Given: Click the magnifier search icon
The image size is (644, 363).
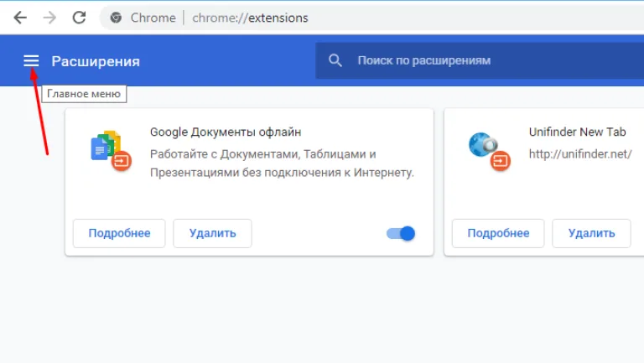Looking at the screenshot, I should tap(335, 60).
